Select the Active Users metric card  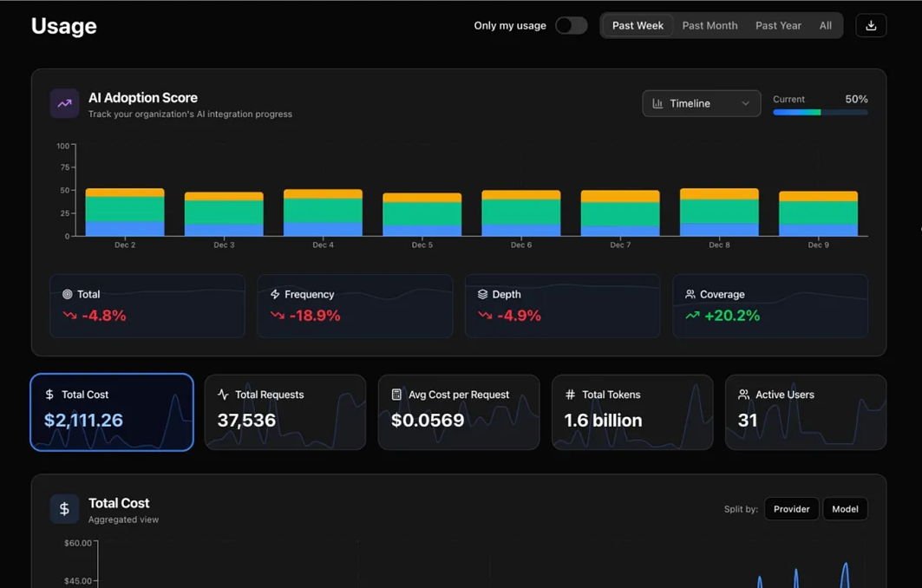(805, 413)
